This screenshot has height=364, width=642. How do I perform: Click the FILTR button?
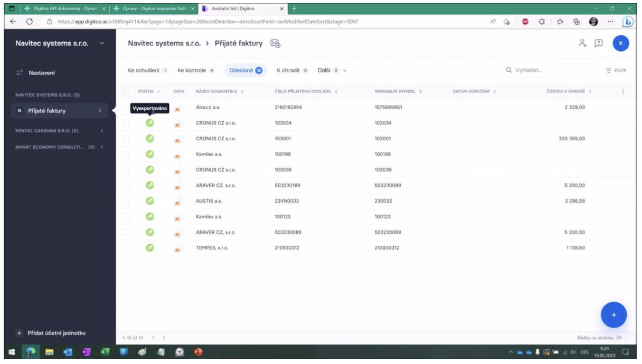tap(616, 70)
